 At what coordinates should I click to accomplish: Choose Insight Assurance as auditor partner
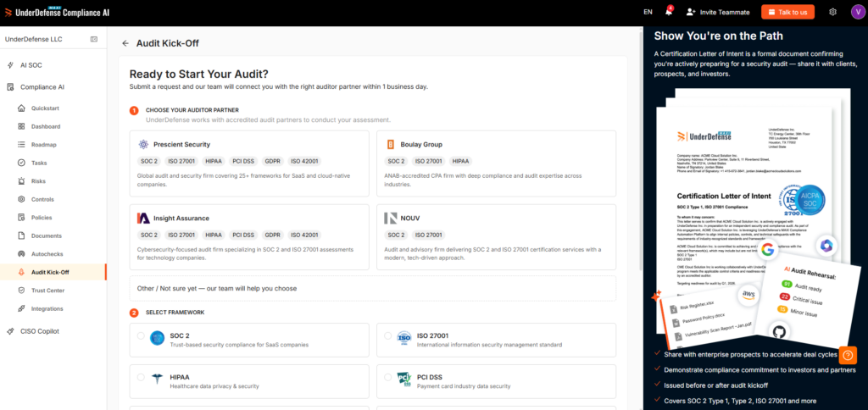point(249,237)
